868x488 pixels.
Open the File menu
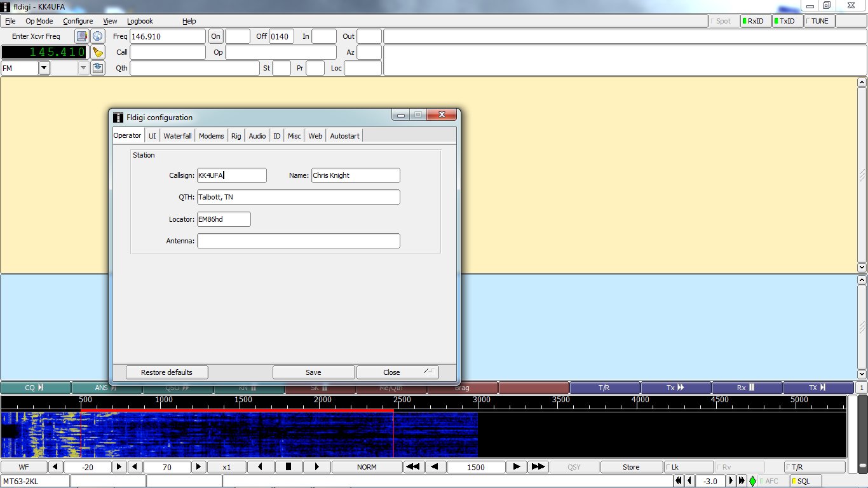pos(10,21)
